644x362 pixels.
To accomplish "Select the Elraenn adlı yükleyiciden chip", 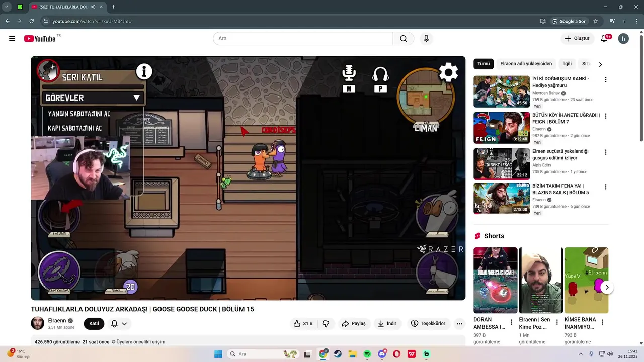I will pos(526,64).
